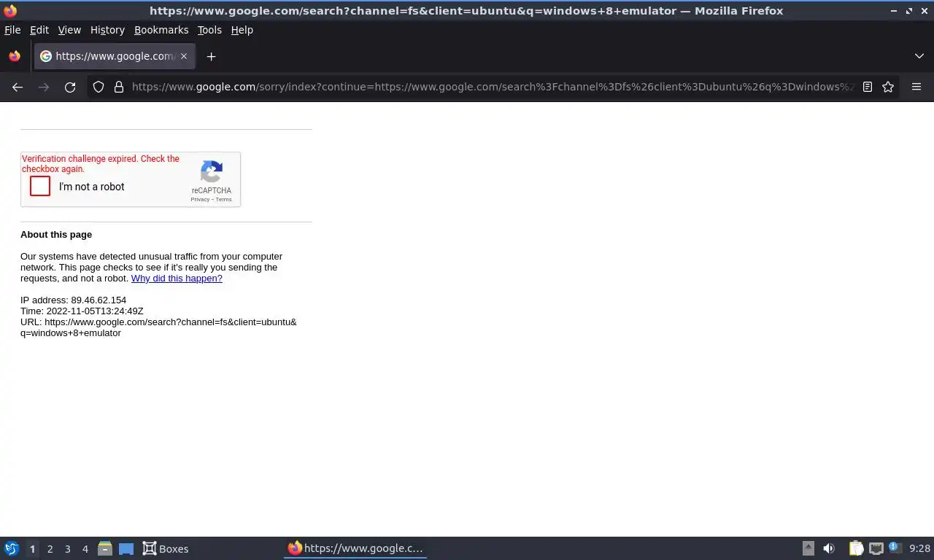Expand the list all tabs chevron

click(919, 56)
